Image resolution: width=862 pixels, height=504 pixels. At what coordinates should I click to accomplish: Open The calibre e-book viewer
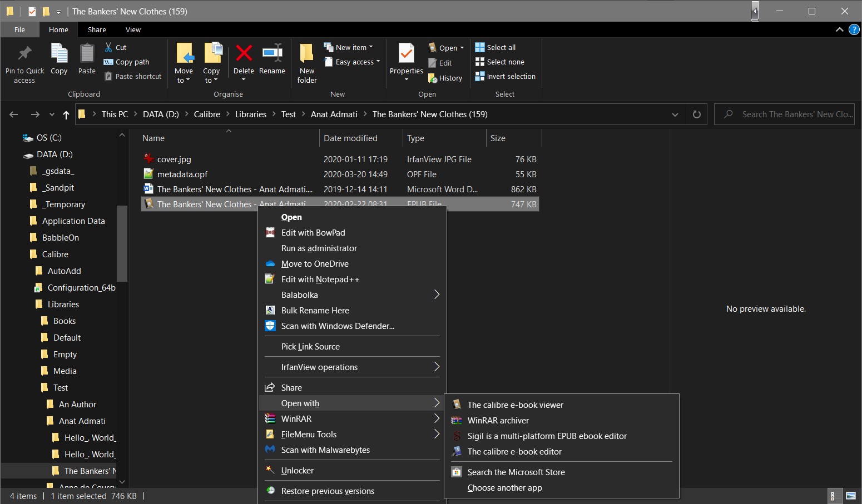562,405
